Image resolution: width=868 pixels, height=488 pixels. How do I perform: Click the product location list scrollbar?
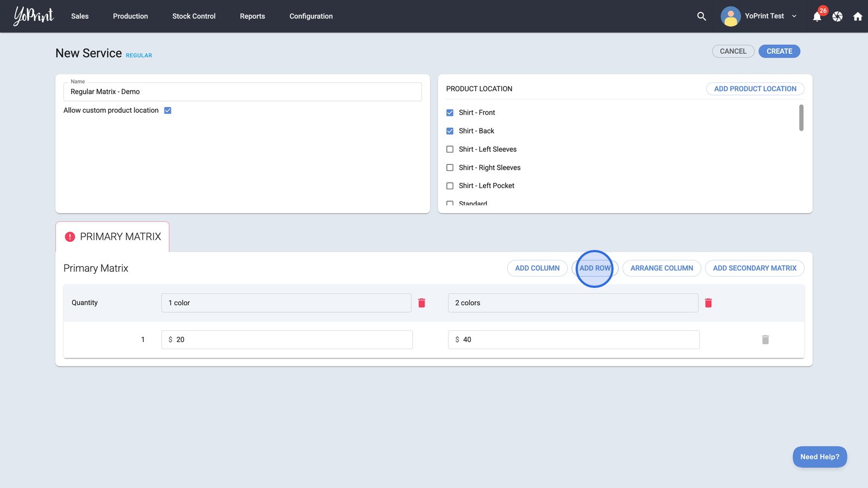(x=801, y=118)
